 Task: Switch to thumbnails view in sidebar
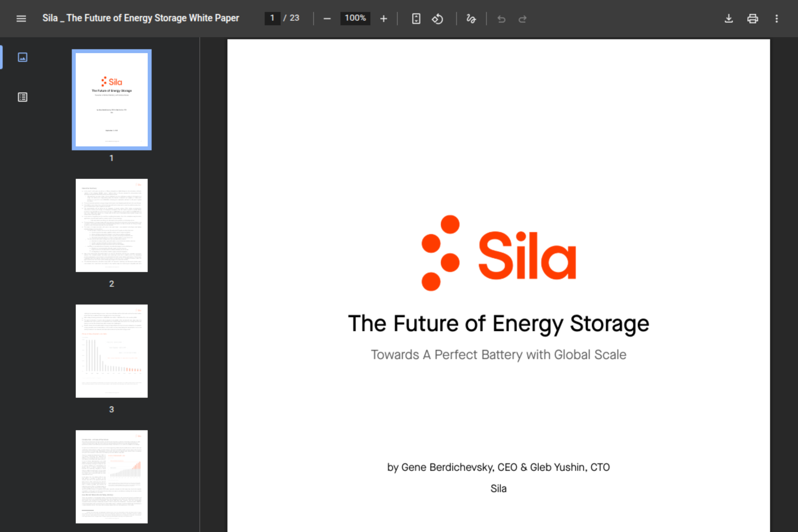[x=22, y=57]
